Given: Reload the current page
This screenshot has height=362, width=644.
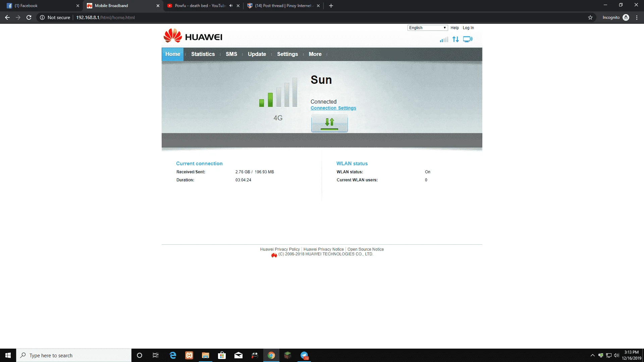Looking at the screenshot, I should [x=29, y=17].
